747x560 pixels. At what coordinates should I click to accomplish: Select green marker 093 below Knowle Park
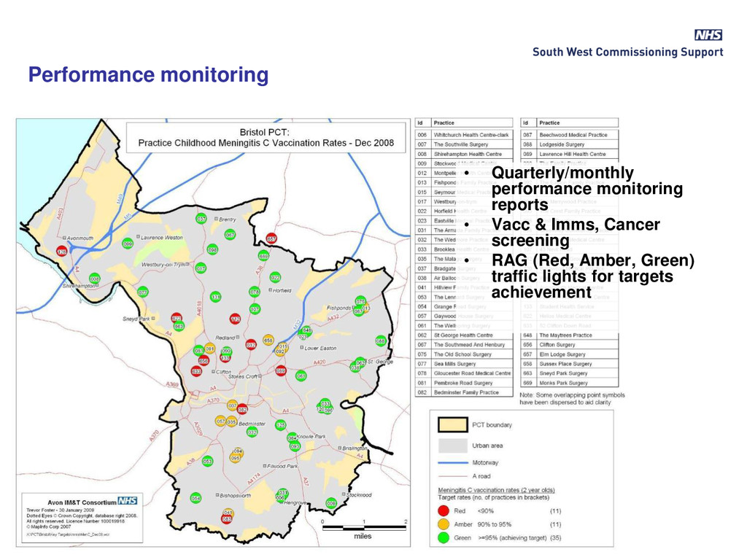295,446
